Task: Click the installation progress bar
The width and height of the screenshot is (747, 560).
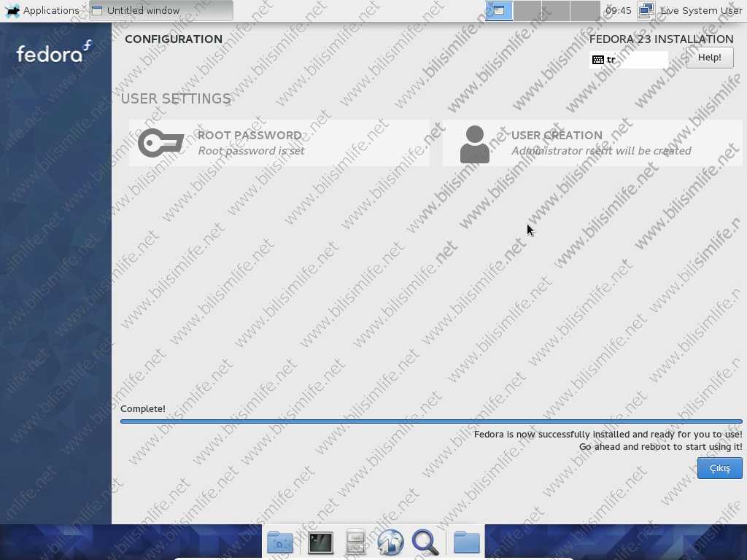Action: tap(431, 421)
